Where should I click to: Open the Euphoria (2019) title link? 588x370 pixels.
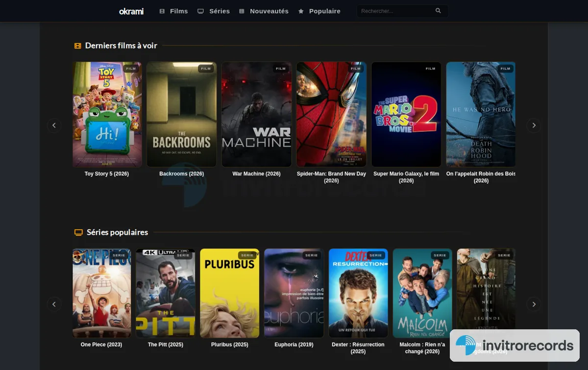pos(294,345)
